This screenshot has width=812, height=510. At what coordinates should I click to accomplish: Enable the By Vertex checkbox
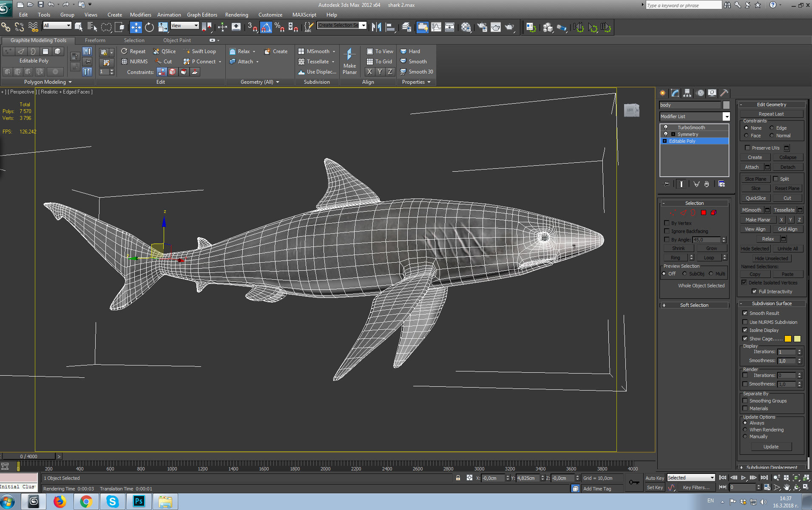(x=667, y=223)
